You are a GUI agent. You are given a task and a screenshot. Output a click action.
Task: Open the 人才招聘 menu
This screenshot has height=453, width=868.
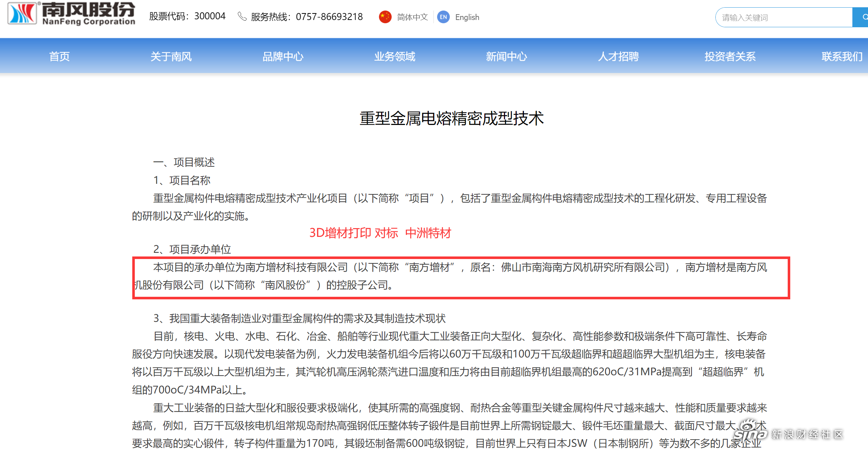(x=618, y=56)
